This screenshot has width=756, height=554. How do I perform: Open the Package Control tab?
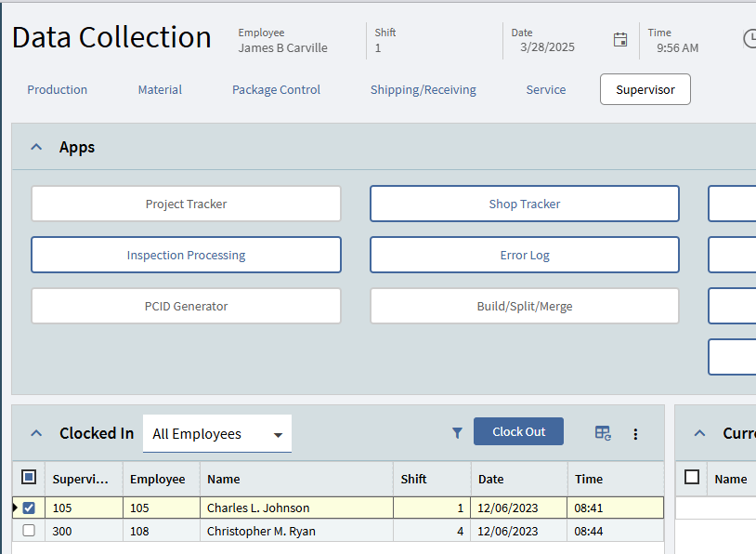pos(276,89)
